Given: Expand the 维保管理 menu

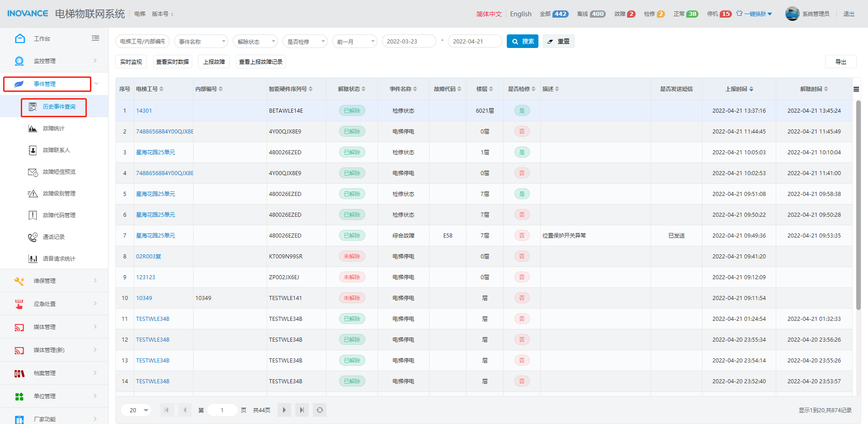Looking at the screenshot, I should pyautogui.click(x=54, y=281).
